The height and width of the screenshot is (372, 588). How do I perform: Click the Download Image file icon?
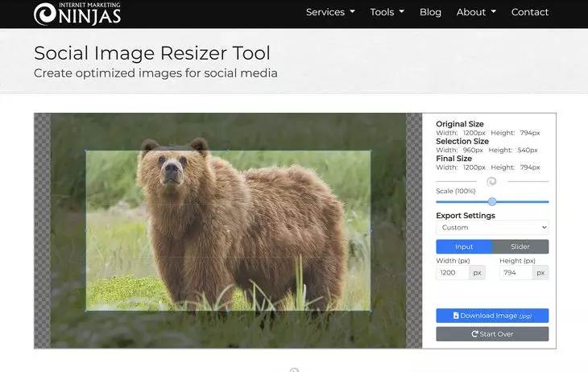(x=456, y=316)
